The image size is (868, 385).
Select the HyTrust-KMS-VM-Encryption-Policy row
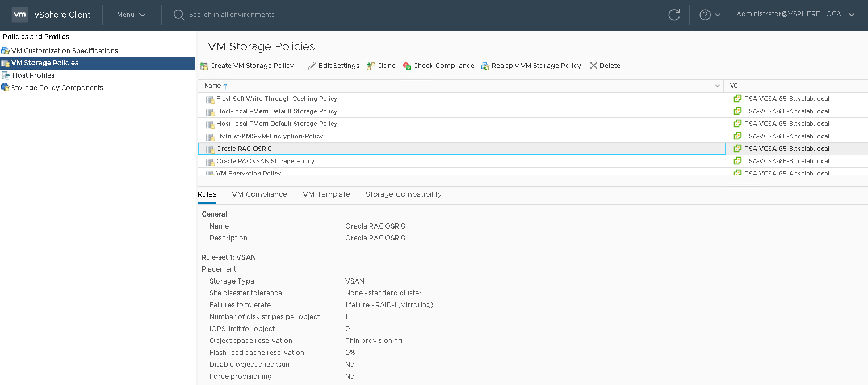click(269, 137)
